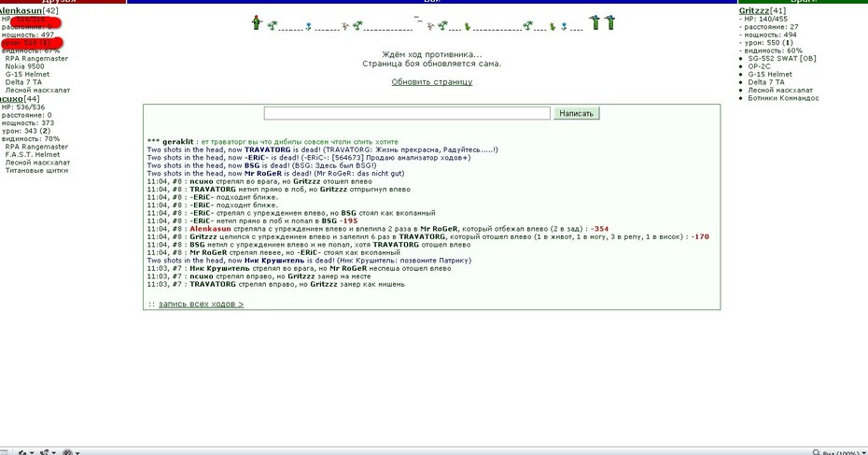Select G-15 Helmet in Gritzzz equipment list

(x=770, y=74)
